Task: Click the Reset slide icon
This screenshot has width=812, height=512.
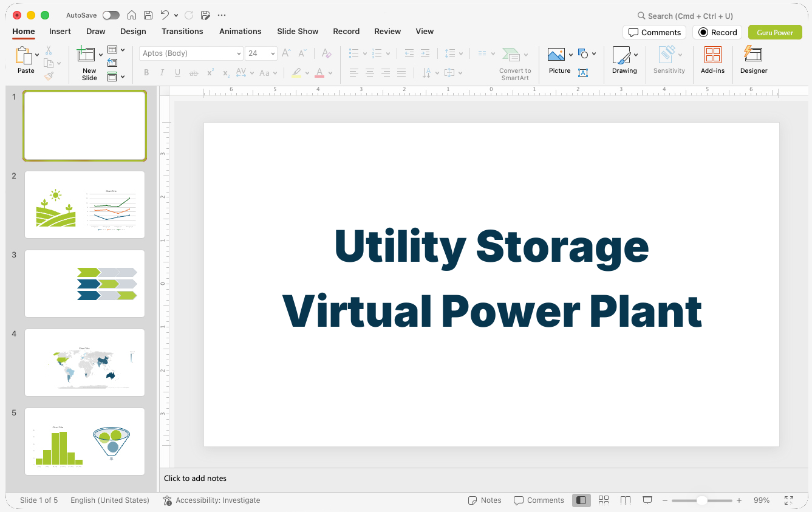Action: click(x=112, y=63)
